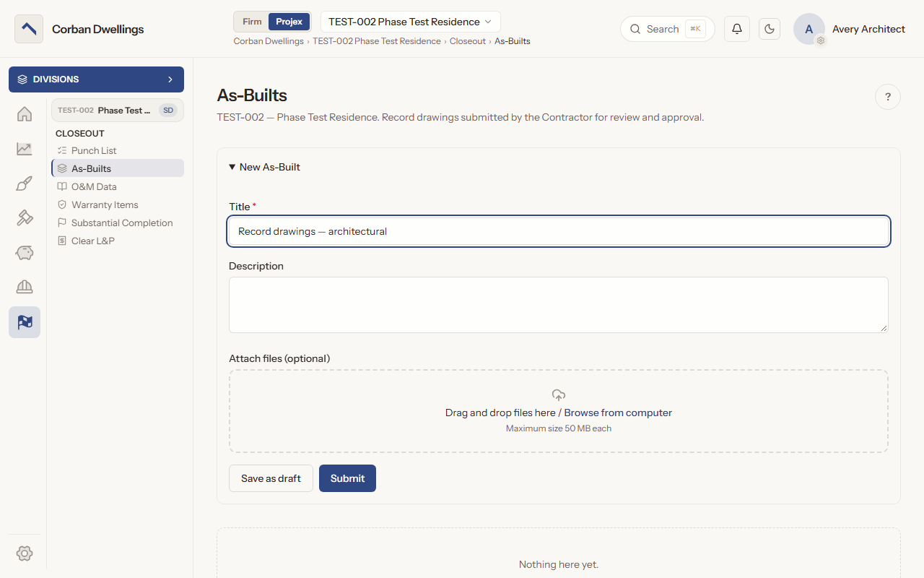The width and height of the screenshot is (924, 578).
Task: Open the TEST-002 Phase Test Residence project dropdown
Action: pyautogui.click(x=410, y=22)
